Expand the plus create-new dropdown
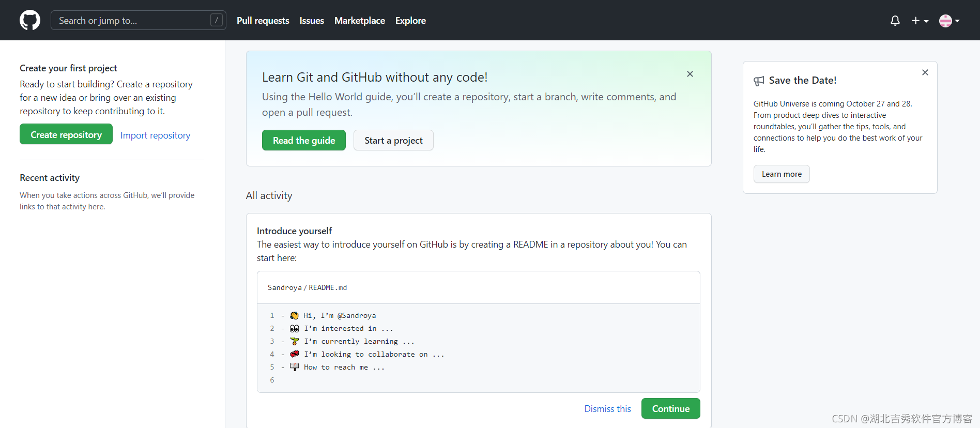Screen dimensions: 980x428 click(x=920, y=21)
